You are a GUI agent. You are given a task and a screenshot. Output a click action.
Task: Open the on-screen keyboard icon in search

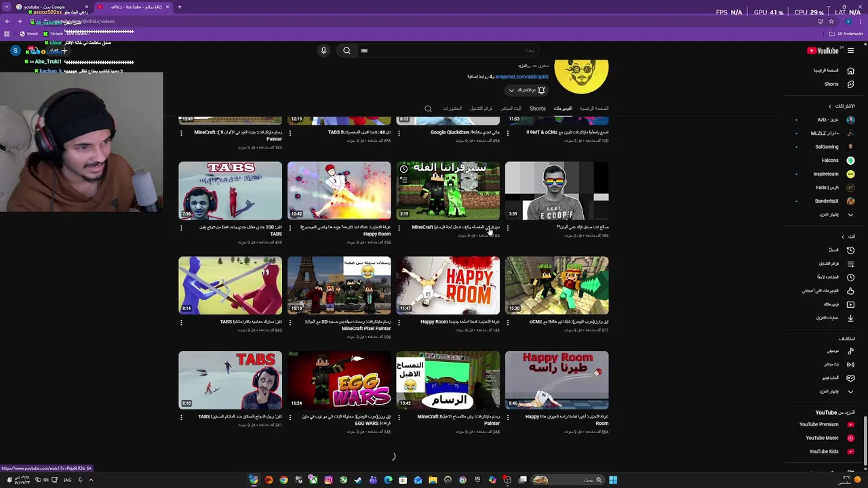[364, 51]
